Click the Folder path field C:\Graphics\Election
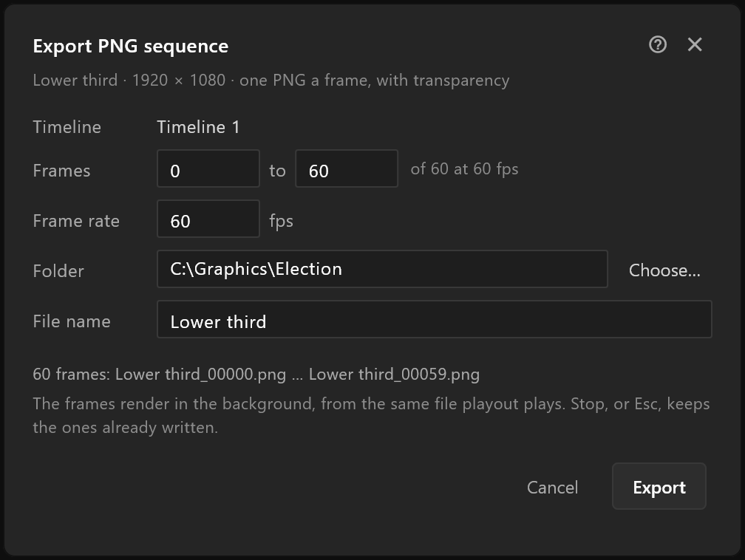This screenshot has width=745, height=560. (x=382, y=269)
